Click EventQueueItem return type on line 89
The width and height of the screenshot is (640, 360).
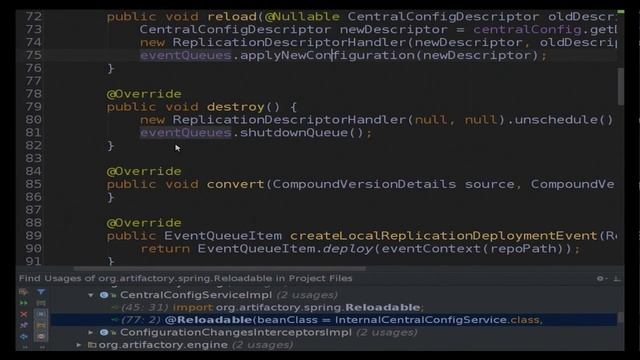pos(223,236)
